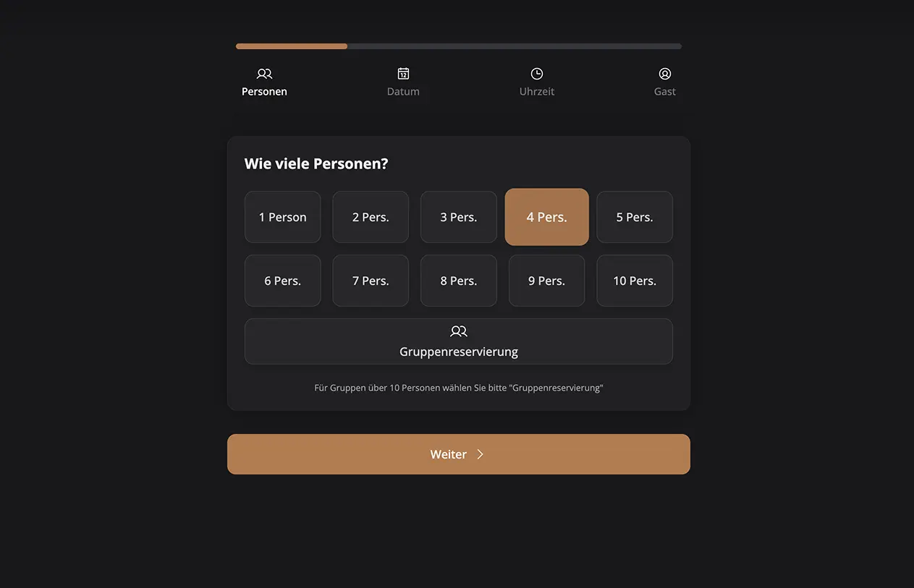Screen dimensions: 914x588
Task: Pick the 3 Pers. option
Action: pos(459,217)
